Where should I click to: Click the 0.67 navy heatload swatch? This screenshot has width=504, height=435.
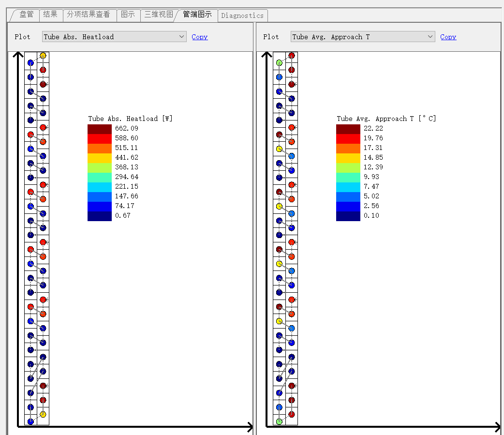click(100, 216)
